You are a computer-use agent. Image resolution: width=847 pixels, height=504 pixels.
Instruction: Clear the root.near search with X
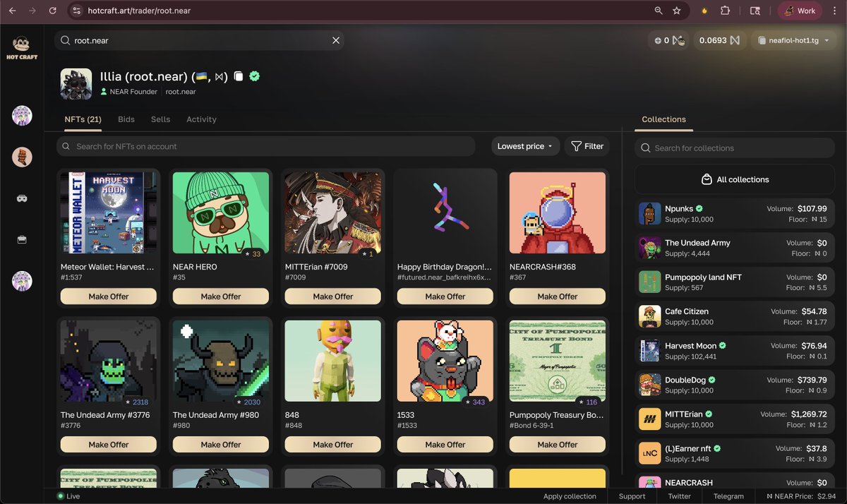336,40
